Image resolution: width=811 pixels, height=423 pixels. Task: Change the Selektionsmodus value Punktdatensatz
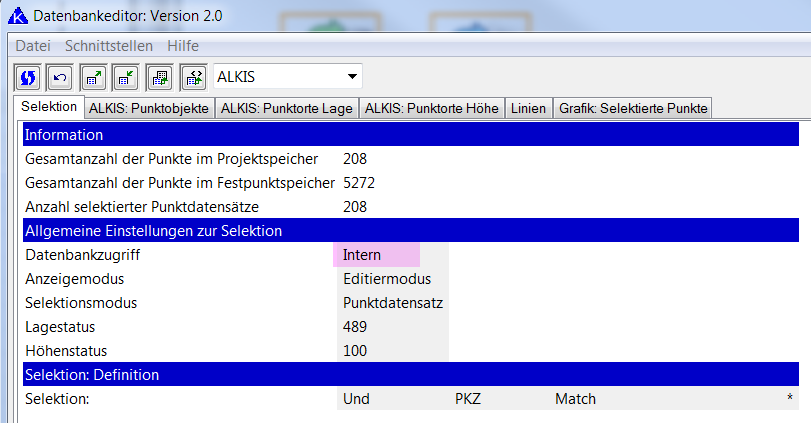pos(392,303)
